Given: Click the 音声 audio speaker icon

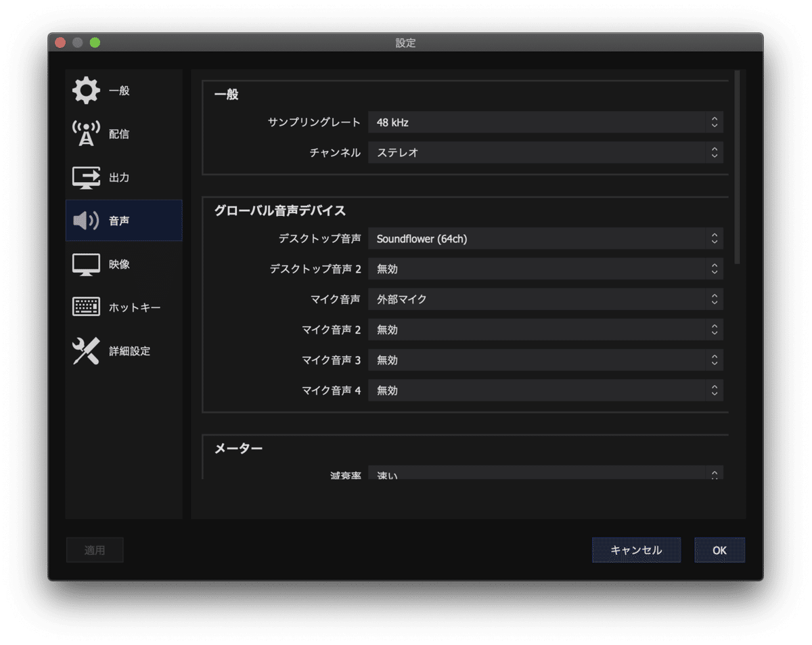Looking at the screenshot, I should tap(85, 220).
